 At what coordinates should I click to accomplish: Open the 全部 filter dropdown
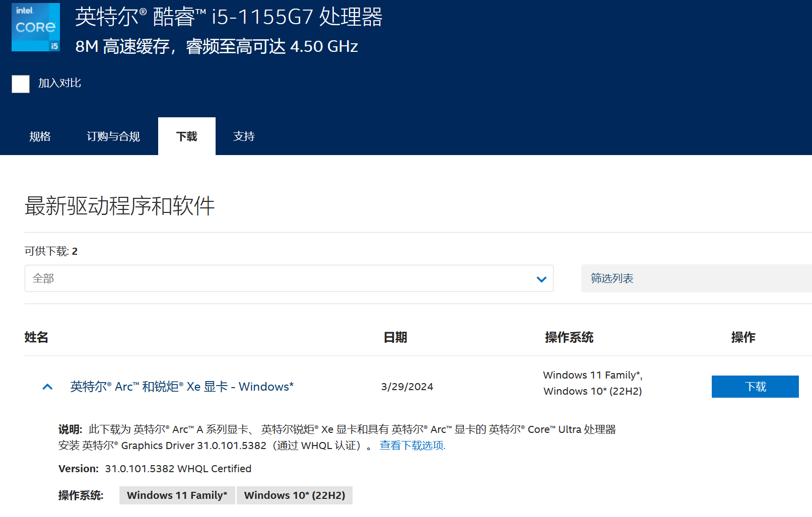tap(289, 278)
